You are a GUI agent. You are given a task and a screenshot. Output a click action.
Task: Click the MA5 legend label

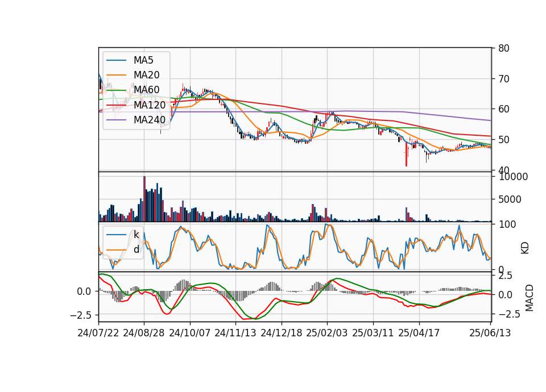[143, 60]
